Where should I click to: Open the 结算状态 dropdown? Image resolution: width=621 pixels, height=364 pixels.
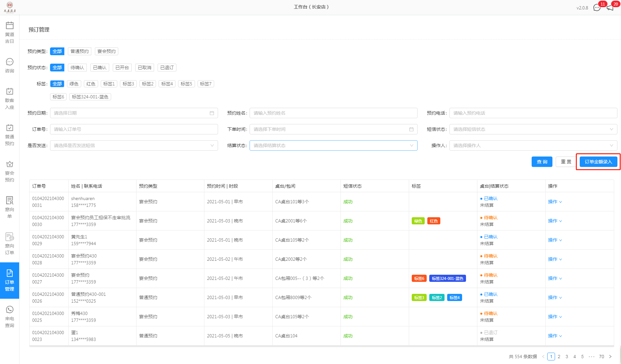333,145
